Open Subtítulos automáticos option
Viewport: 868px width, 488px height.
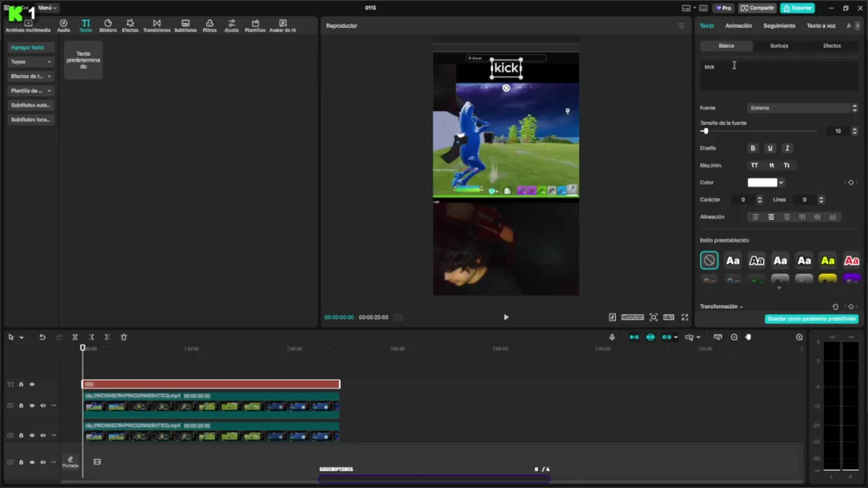(x=31, y=105)
